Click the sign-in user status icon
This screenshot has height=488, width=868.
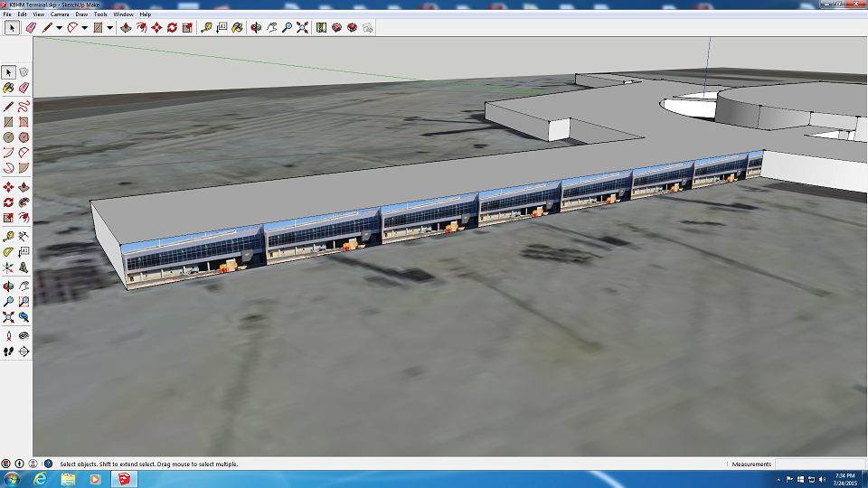(33, 464)
